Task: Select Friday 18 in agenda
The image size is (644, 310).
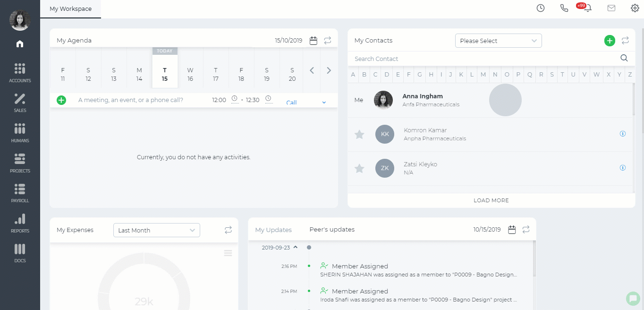Action: [241, 74]
